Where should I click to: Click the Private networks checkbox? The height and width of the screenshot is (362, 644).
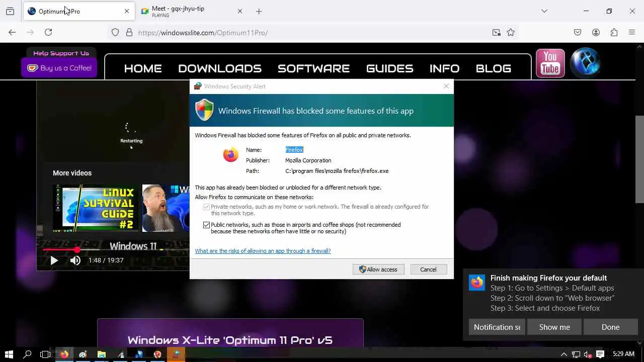click(206, 207)
